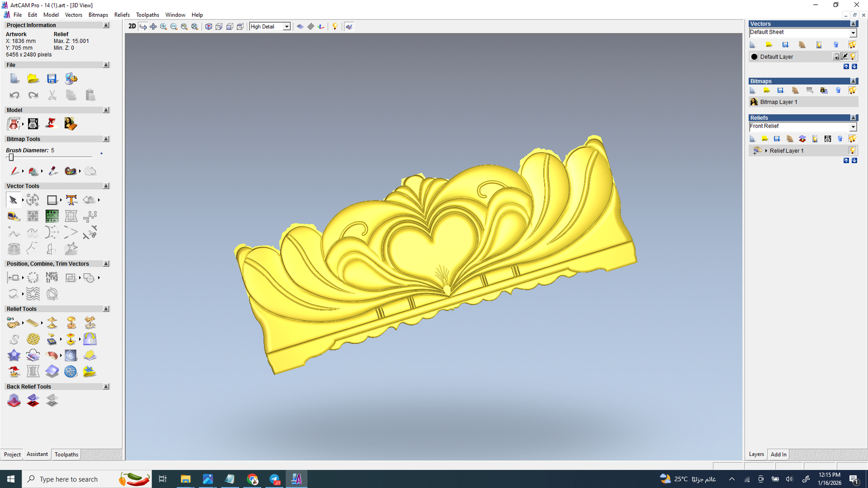Open the Front Relief dropdown
The height and width of the screenshot is (488, 868).
852,127
